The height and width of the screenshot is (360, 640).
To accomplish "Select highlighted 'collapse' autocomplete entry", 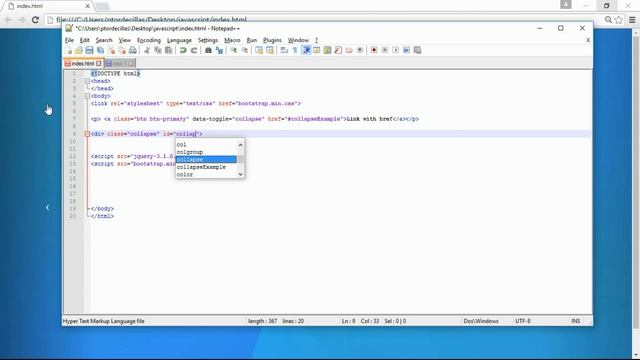I will click(206, 159).
